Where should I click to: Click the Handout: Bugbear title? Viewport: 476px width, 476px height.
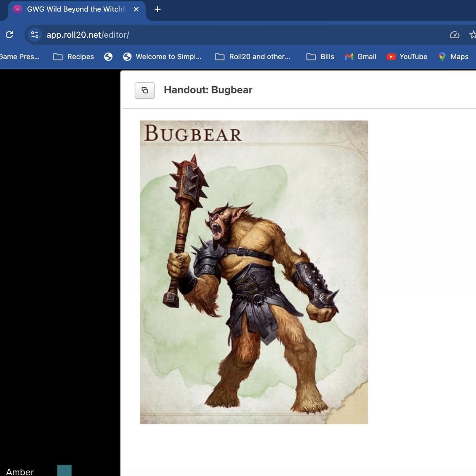pos(208,90)
